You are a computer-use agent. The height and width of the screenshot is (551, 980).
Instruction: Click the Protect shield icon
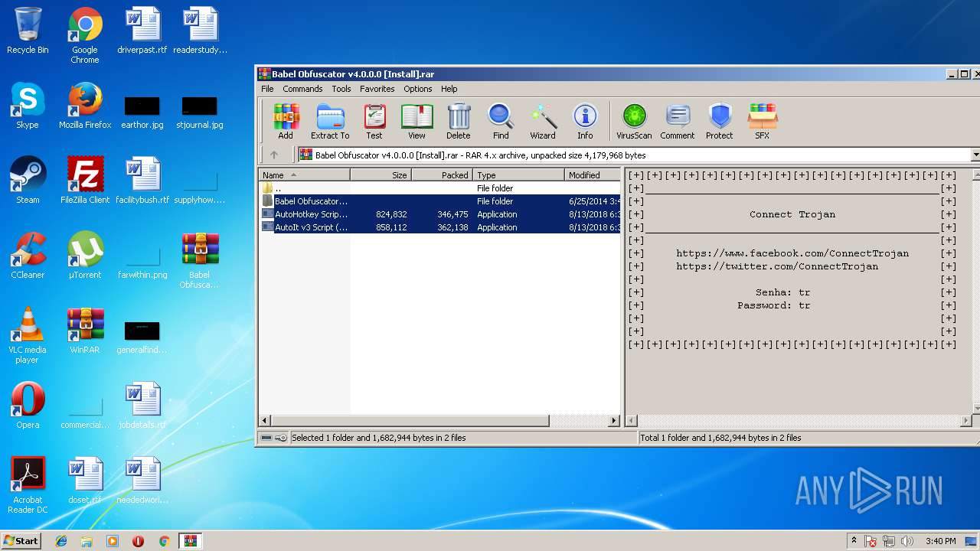click(x=720, y=122)
